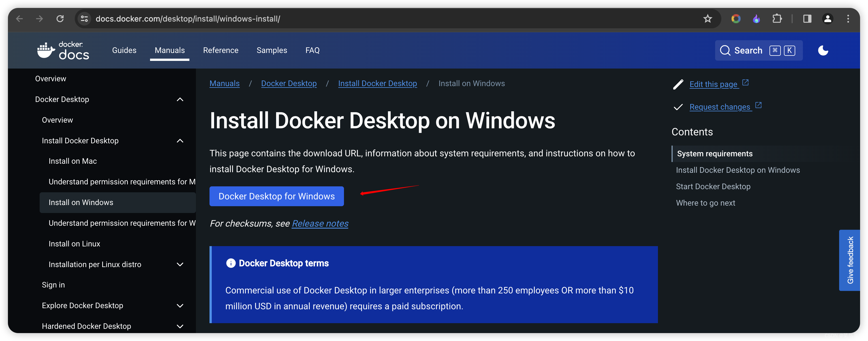Open the extensions puzzle-piece menu
Screen dimensions: 868x341
[777, 19]
